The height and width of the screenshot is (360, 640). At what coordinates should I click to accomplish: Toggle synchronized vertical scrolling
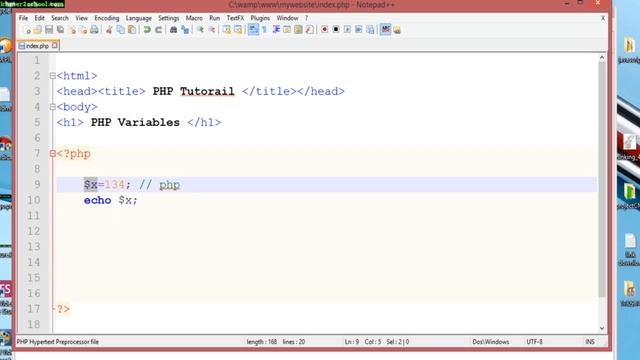(227, 30)
